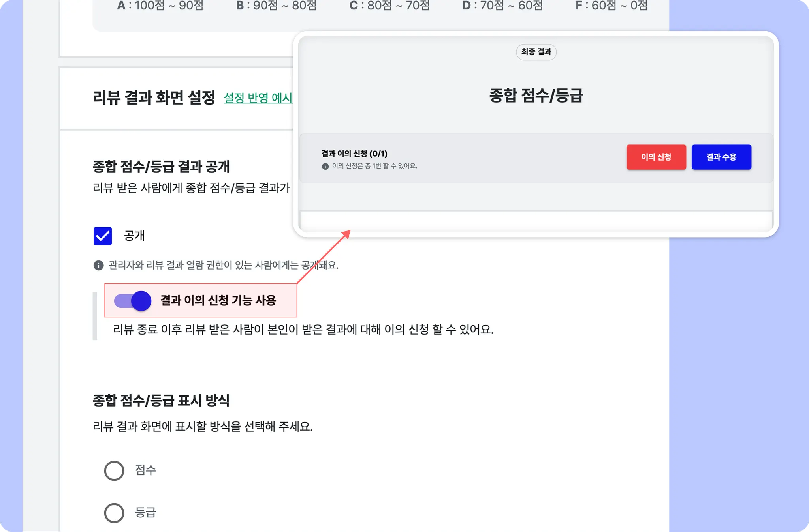Click the 최종 결과 badge
809x532 pixels.
tap(536, 52)
